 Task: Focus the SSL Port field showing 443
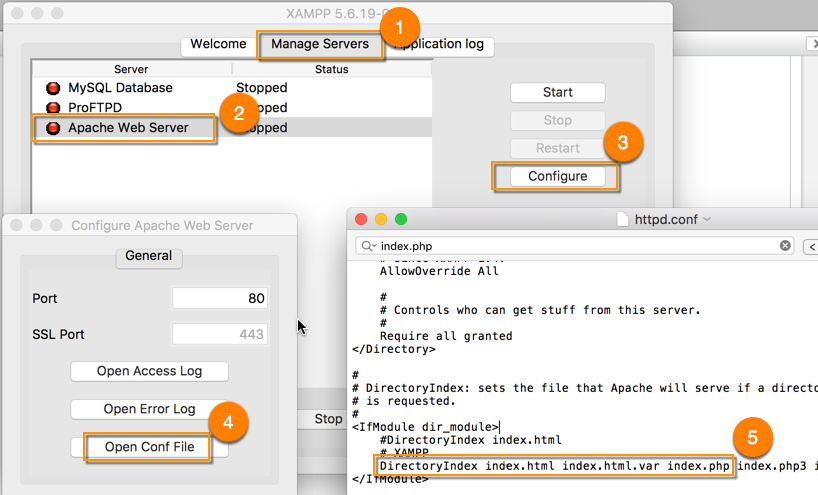point(220,334)
